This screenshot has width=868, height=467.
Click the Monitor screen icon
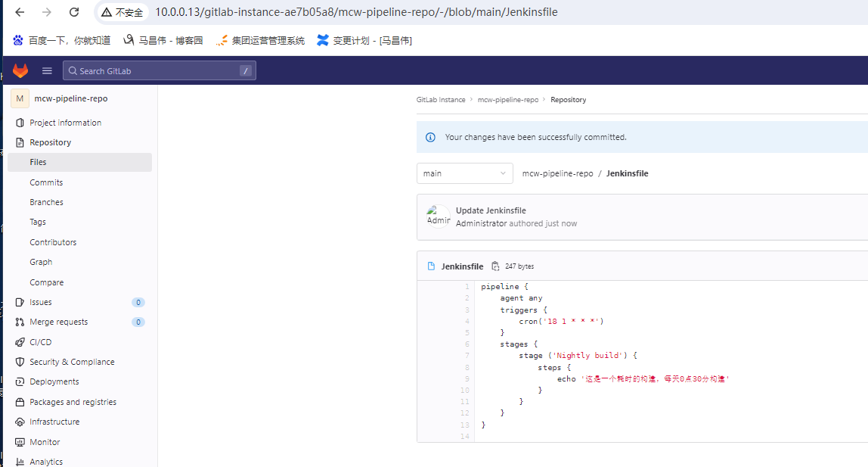20,442
